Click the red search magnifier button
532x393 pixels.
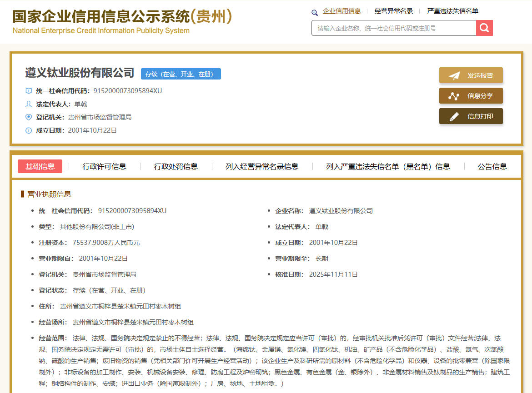point(484,28)
